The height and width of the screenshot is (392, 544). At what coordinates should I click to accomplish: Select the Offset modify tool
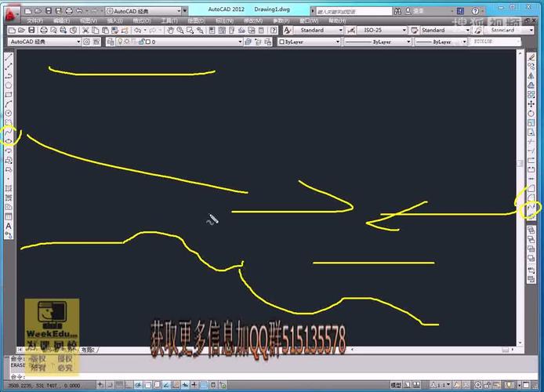[x=531, y=85]
